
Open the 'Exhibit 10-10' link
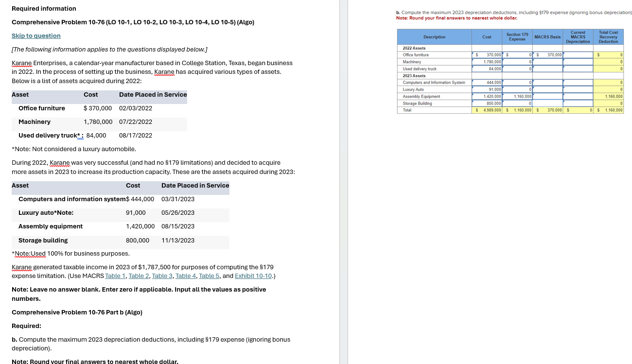point(254,276)
